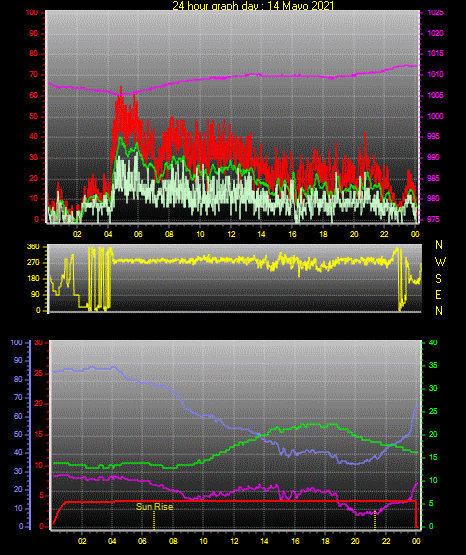This screenshot has width=466, height=555.
Task: Click the green 25 label on right axis
Action: coord(433,411)
